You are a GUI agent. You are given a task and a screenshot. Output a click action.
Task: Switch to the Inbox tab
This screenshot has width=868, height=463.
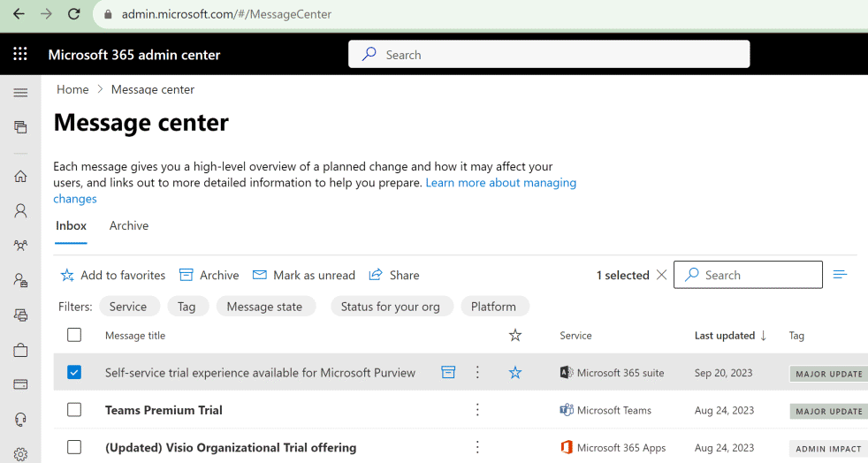pos(71,225)
